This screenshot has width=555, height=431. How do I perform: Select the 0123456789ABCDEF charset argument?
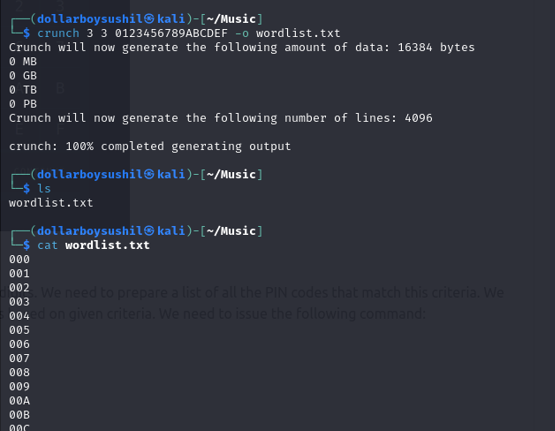click(x=171, y=33)
